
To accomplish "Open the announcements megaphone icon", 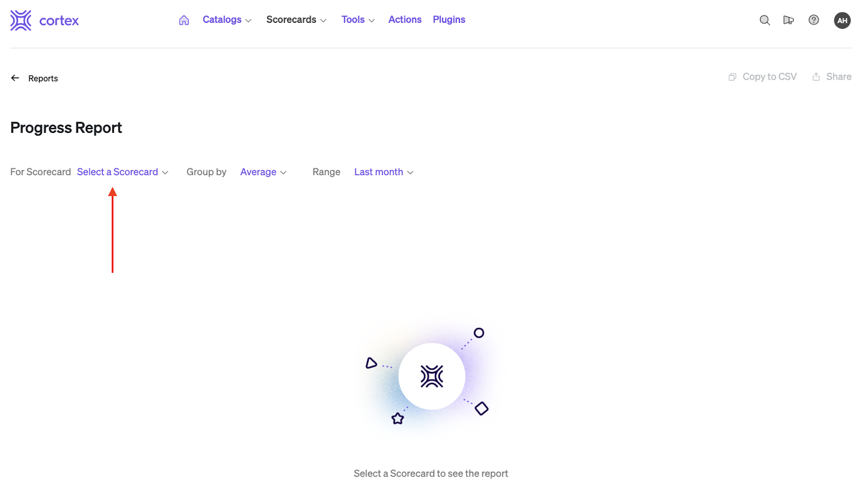I will [x=788, y=20].
